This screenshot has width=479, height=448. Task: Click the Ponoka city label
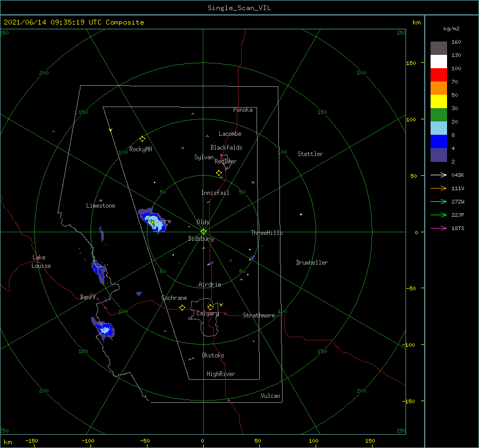pyautogui.click(x=243, y=110)
